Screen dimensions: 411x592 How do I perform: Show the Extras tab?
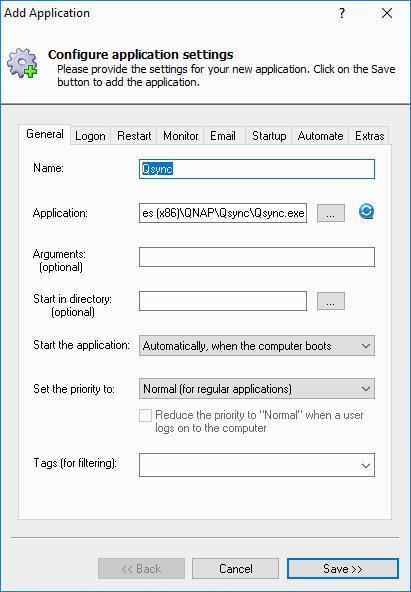point(369,136)
